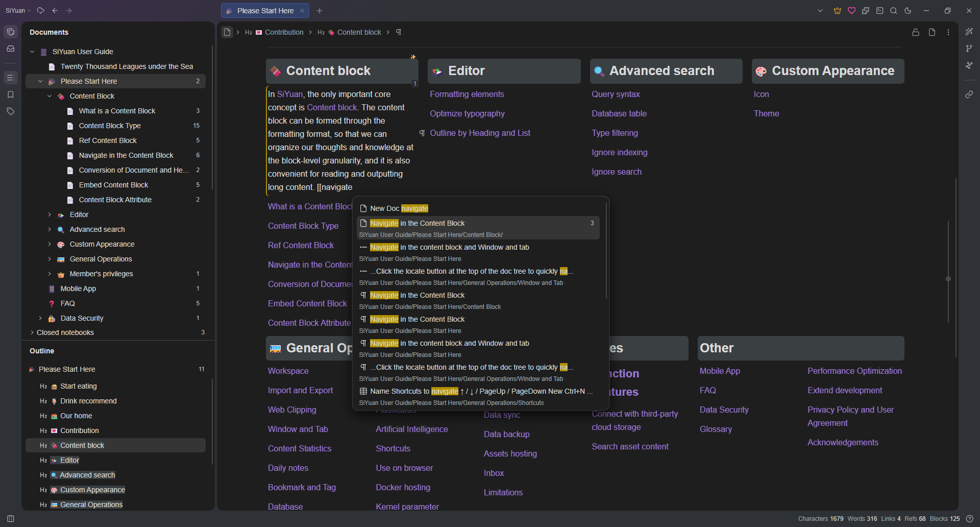Open the Tags dock icon

coord(10,111)
